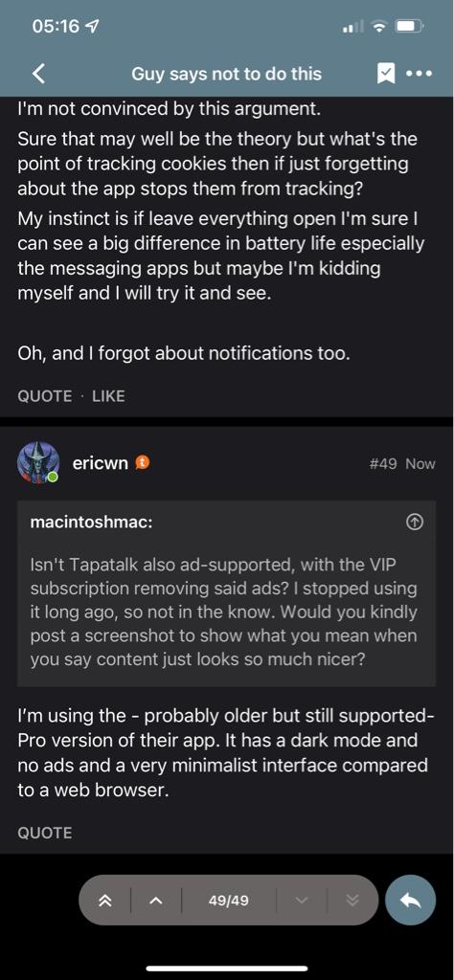The height and width of the screenshot is (980, 454).
Task: Open post number #49 link
Action: [384, 464]
